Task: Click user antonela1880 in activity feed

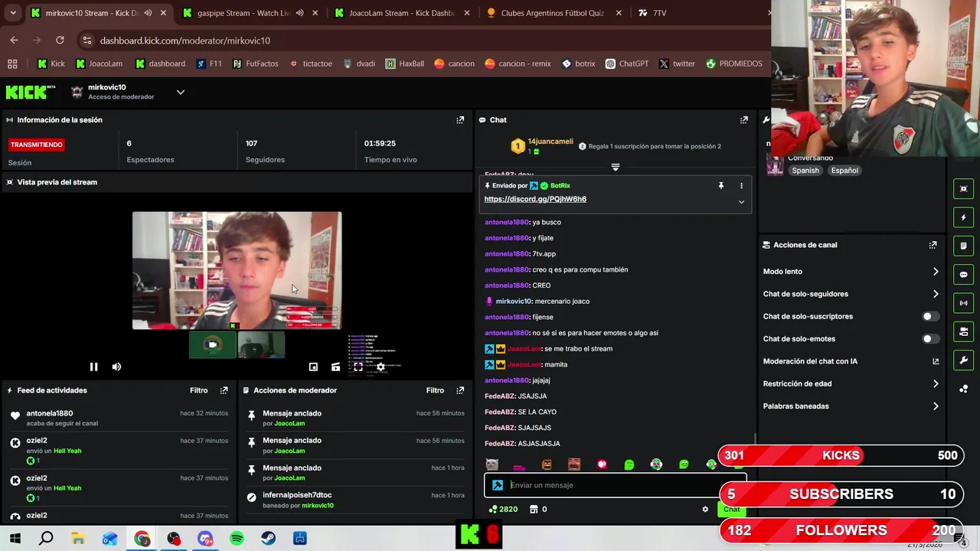Action: pos(50,414)
